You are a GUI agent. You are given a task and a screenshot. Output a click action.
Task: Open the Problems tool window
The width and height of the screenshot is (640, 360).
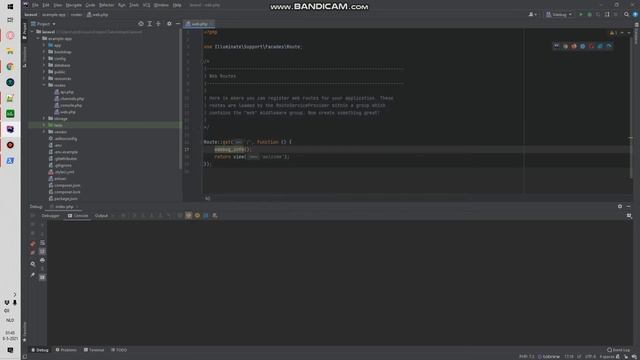pos(66,350)
